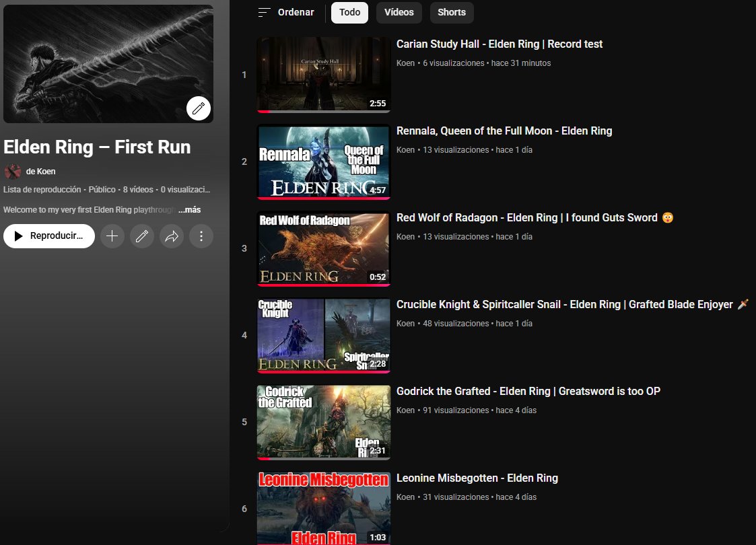Click Koen under Rennala video
Screen dimensions: 756x545
point(405,150)
